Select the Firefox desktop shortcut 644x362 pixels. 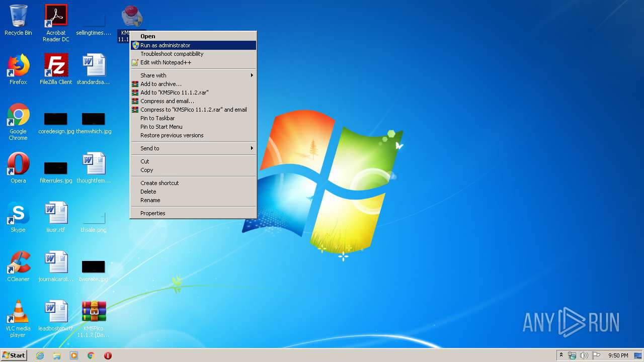pyautogui.click(x=18, y=69)
